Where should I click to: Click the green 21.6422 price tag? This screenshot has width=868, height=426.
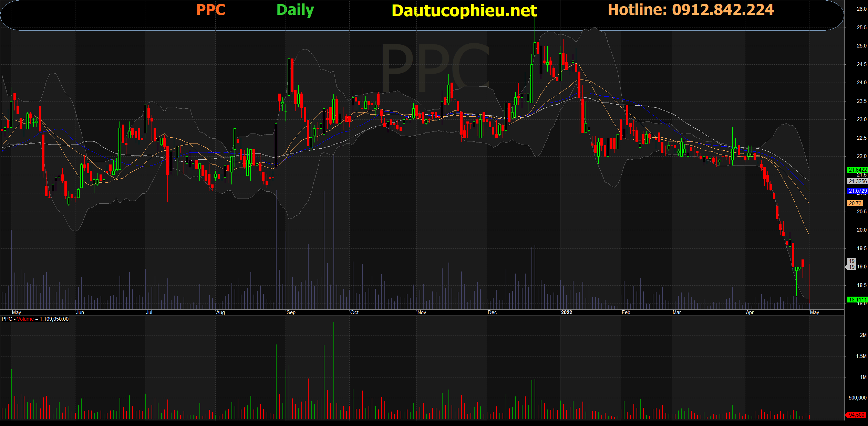(x=857, y=170)
